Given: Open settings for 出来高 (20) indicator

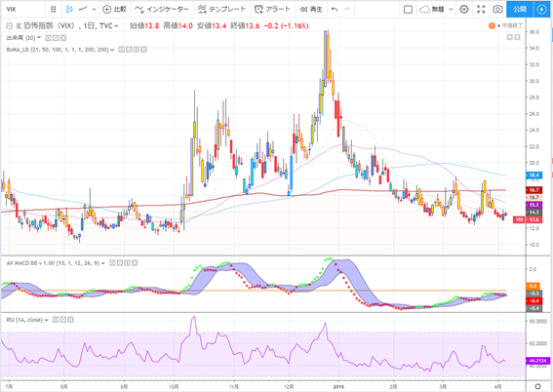Looking at the screenshot, I should (56, 38).
